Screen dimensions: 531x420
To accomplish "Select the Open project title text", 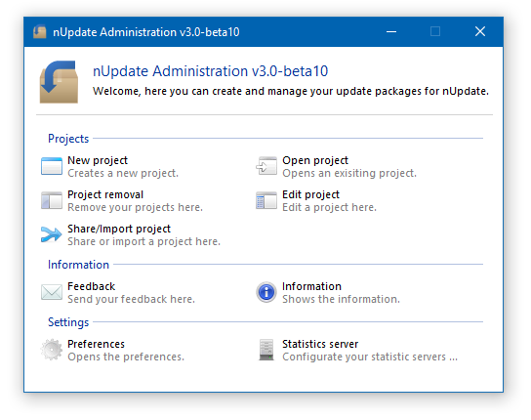I will 315,161.
